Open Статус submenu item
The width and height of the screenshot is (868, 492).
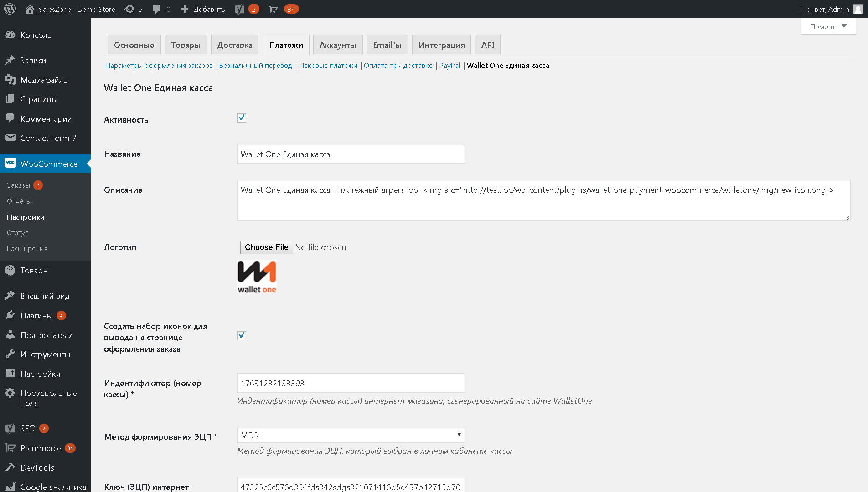point(17,233)
